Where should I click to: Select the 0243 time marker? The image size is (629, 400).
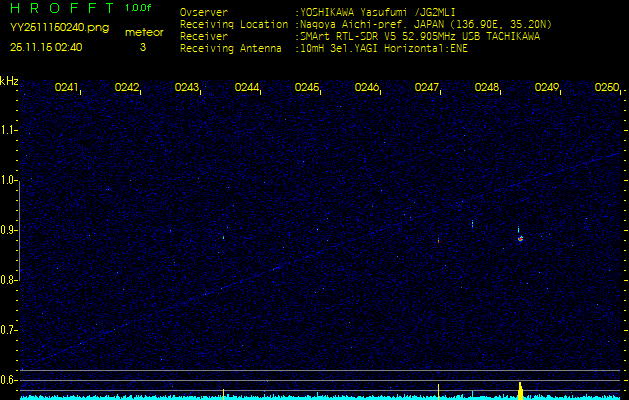[187, 88]
